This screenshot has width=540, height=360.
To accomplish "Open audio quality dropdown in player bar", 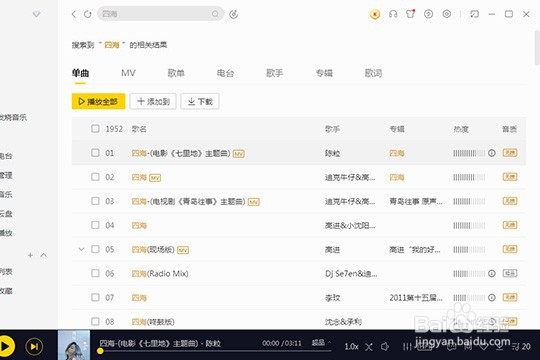I will pos(321,343).
